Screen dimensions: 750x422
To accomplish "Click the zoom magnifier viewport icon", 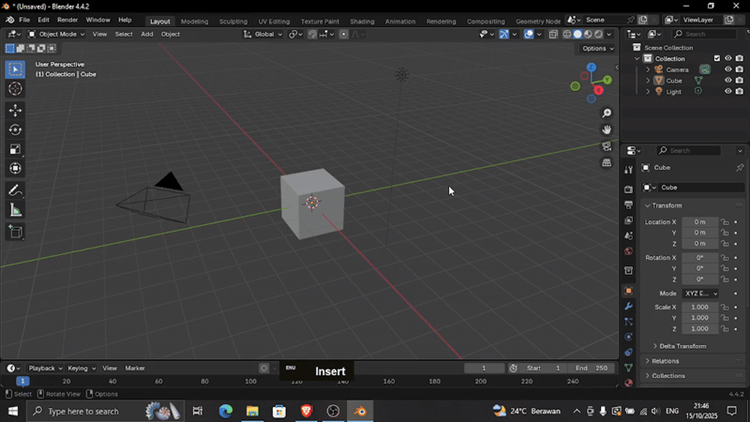I will pyautogui.click(x=607, y=114).
